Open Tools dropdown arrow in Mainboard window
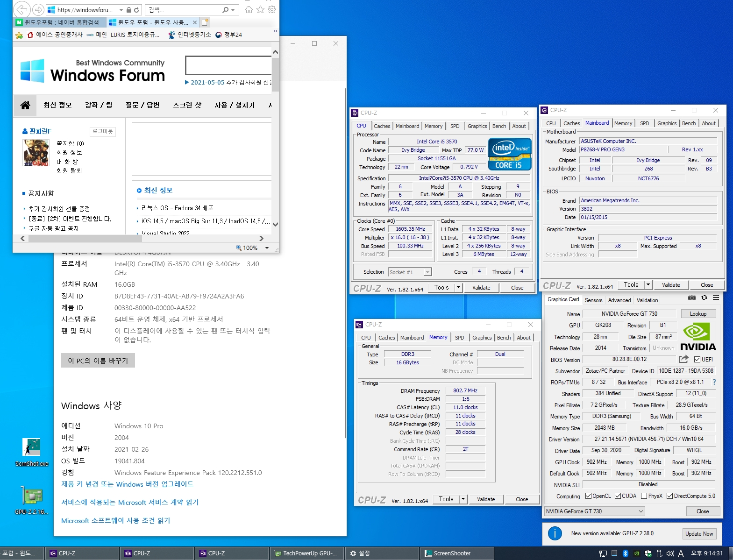The width and height of the screenshot is (733, 560). click(648, 285)
